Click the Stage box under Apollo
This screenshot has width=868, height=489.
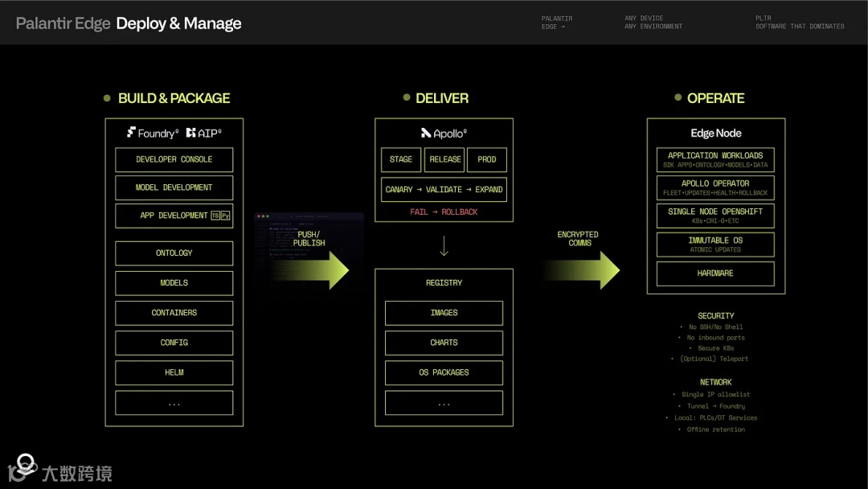pyautogui.click(x=401, y=159)
